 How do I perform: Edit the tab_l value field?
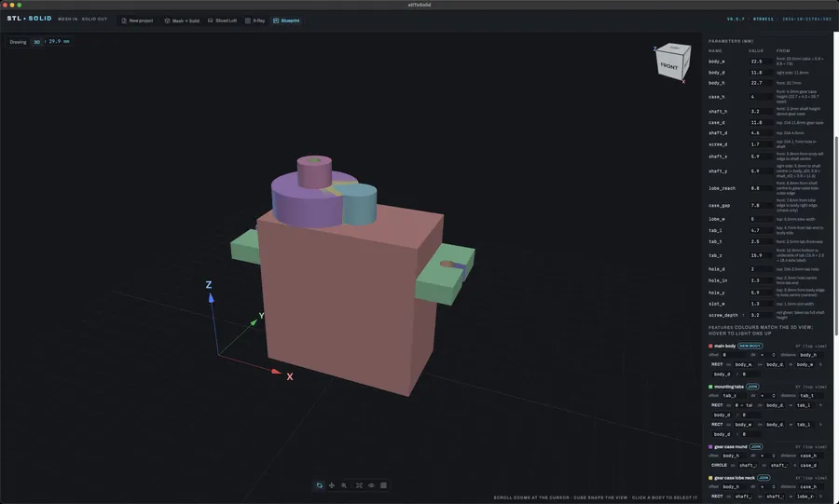click(x=760, y=230)
